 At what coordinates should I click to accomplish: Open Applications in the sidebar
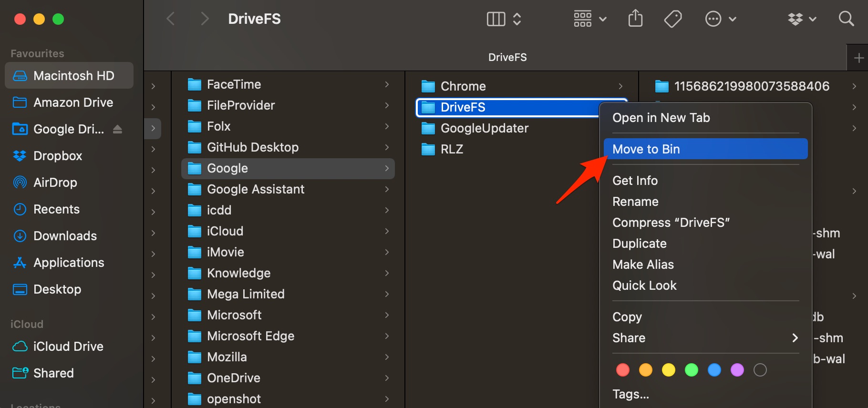click(69, 263)
